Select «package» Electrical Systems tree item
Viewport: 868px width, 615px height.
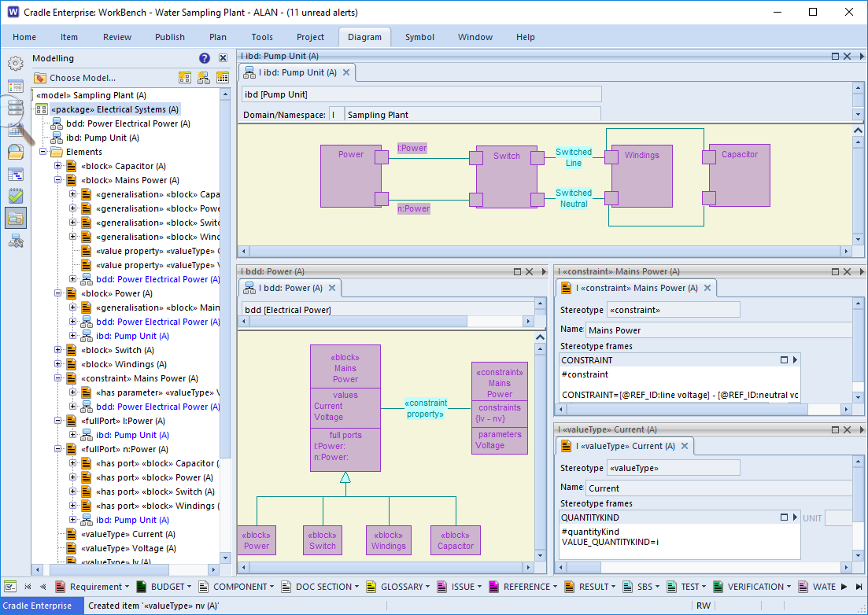(x=115, y=109)
